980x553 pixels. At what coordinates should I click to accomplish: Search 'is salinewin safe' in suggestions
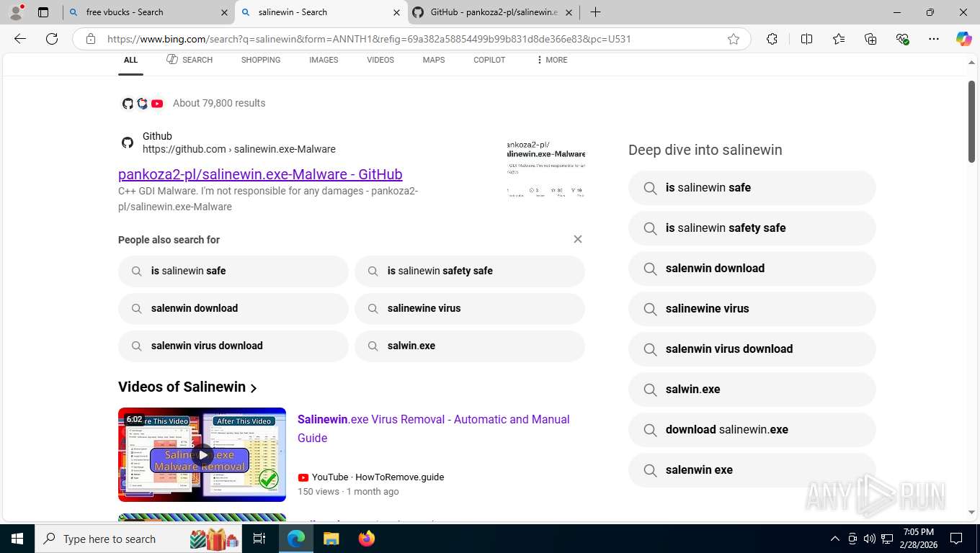point(233,271)
